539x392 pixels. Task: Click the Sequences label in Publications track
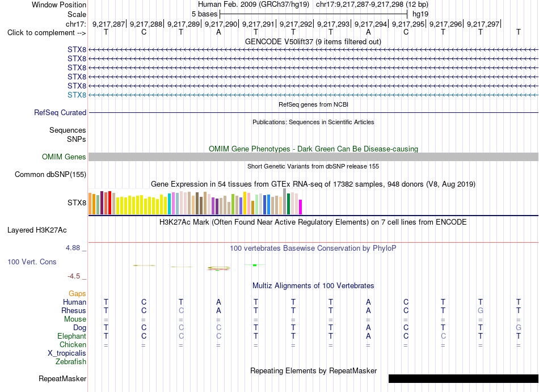pyautogui.click(x=68, y=130)
